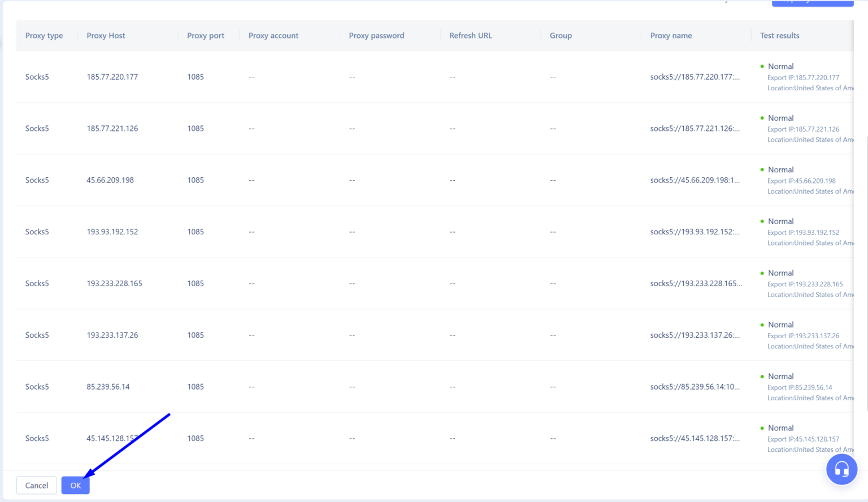Click the Proxy Host column header
Image resolution: width=868 pixels, height=502 pixels.
106,35
